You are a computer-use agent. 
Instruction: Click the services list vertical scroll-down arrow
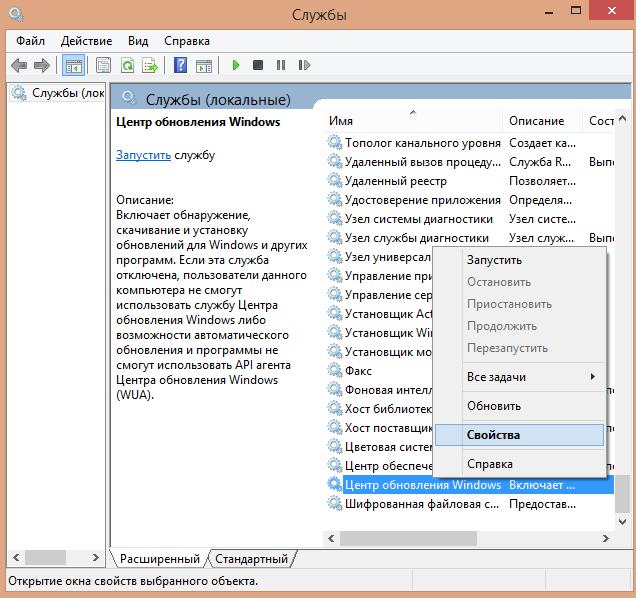(x=622, y=522)
